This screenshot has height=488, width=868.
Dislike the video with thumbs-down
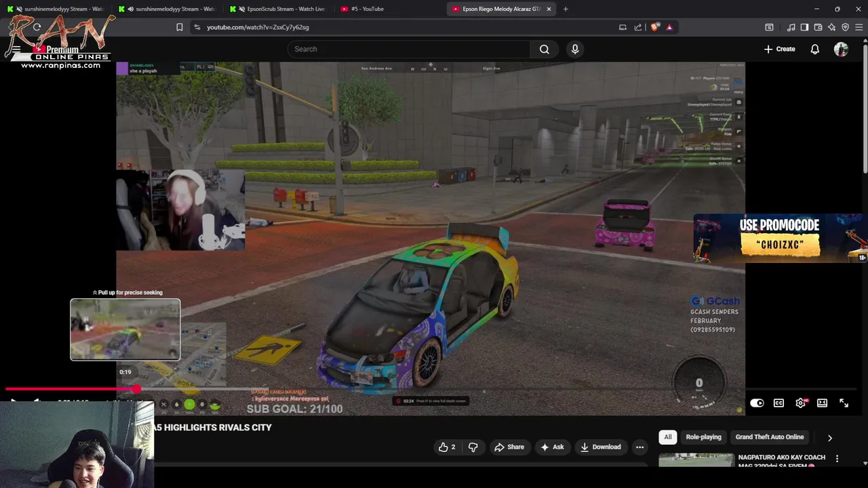[x=473, y=447]
